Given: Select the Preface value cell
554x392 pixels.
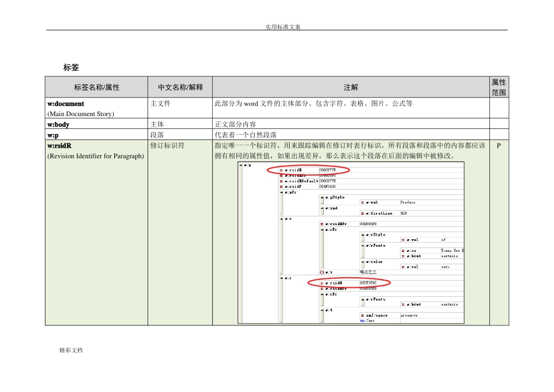Looking at the screenshot, I should [x=408, y=202].
